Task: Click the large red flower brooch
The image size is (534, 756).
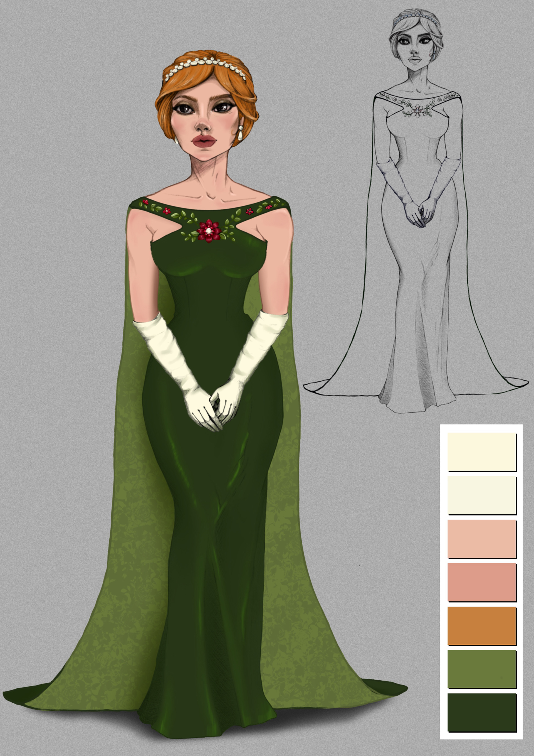Action: pos(209,231)
